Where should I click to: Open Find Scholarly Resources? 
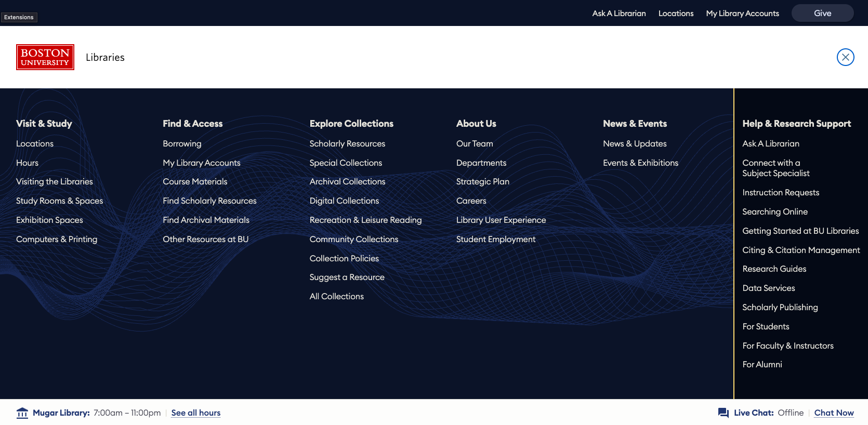tap(209, 201)
